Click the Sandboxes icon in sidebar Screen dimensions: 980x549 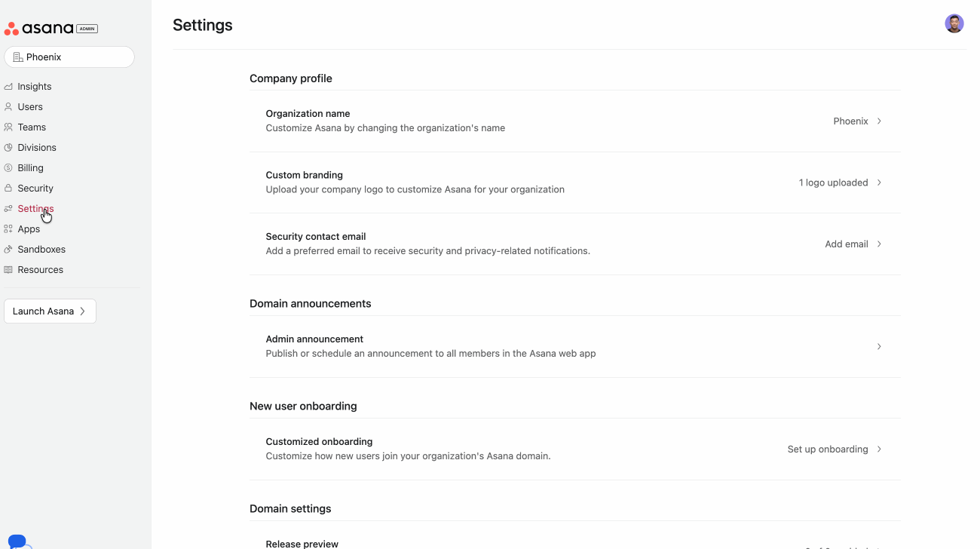point(8,250)
